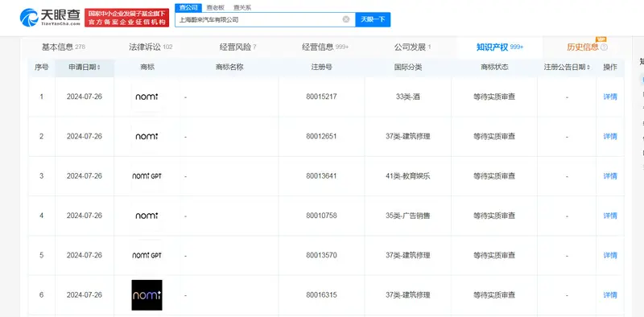Select registration number 80013641
This screenshot has height=317, width=644.
321,176
